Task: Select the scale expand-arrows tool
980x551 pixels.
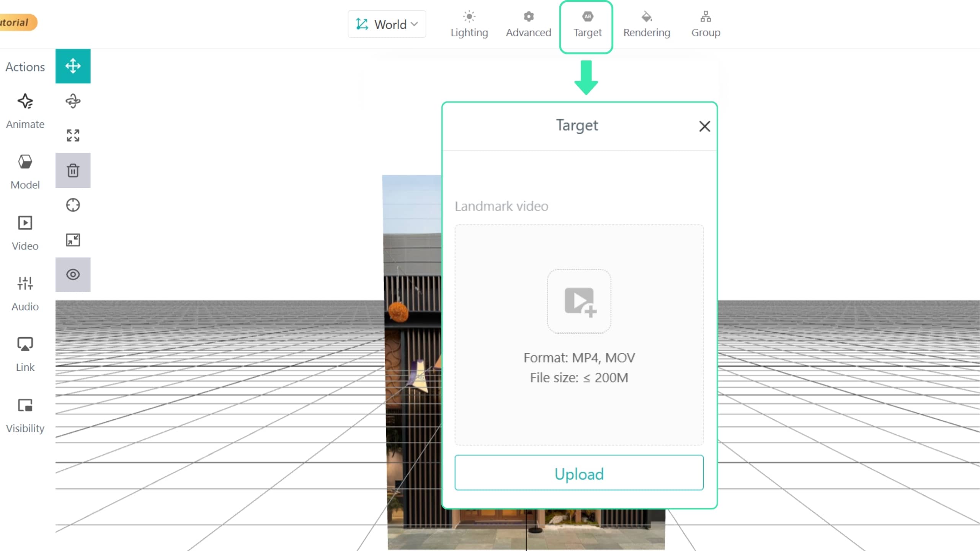Action: tap(73, 135)
